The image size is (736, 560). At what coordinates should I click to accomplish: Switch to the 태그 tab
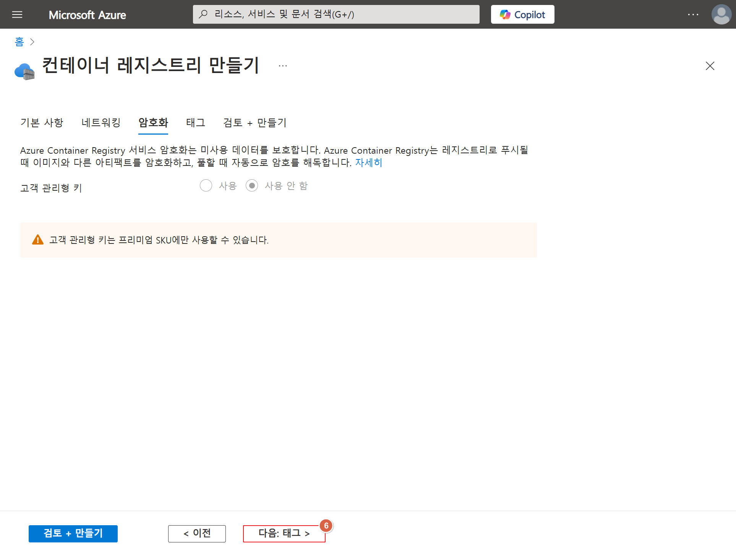[196, 122]
